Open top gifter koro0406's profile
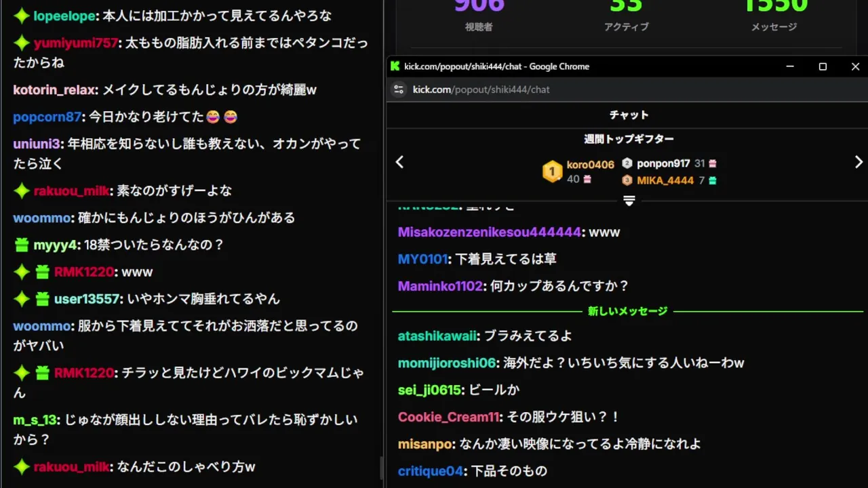Image resolution: width=868 pixels, height=488 pixels. [590, 165]
